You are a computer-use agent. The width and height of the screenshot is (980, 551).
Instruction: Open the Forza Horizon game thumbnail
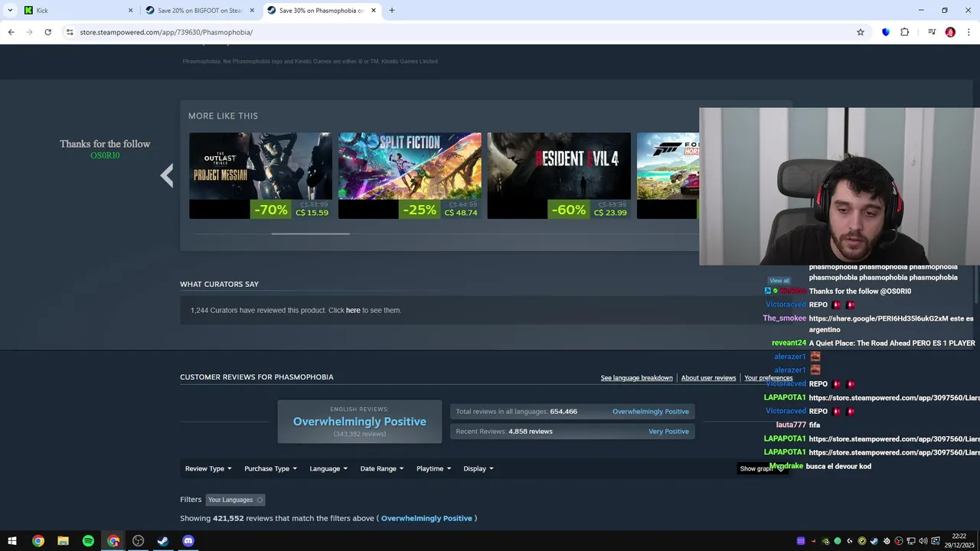(668, 176)
